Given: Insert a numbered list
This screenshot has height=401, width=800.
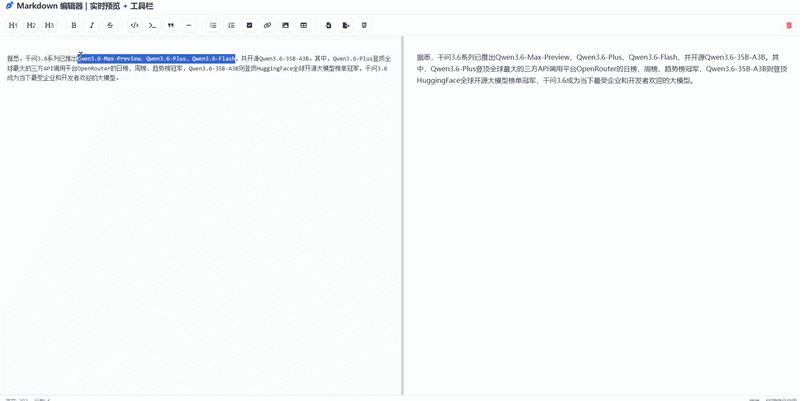Looking at the screenshot, I should (x=231, y=25).
